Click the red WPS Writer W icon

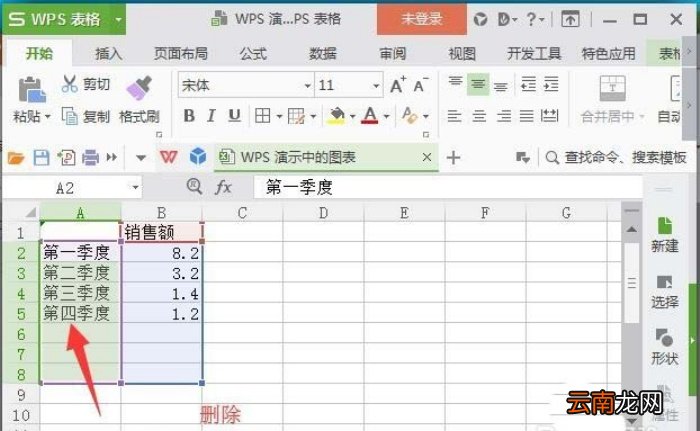(x=168, y=157)
